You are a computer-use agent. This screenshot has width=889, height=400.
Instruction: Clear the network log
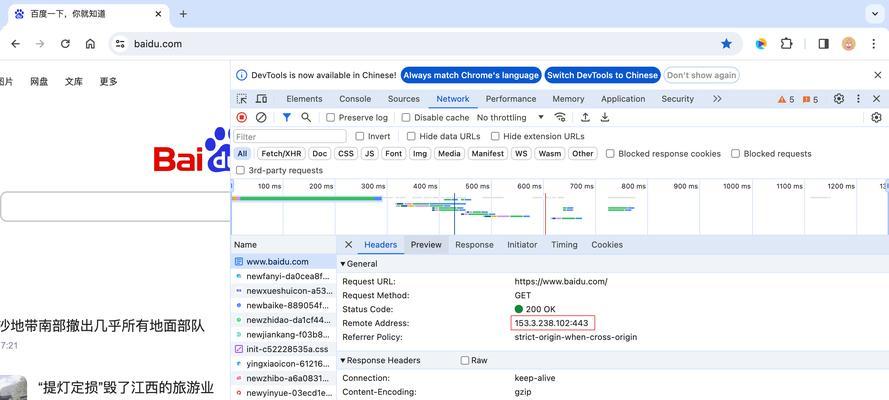coord(261,117)
